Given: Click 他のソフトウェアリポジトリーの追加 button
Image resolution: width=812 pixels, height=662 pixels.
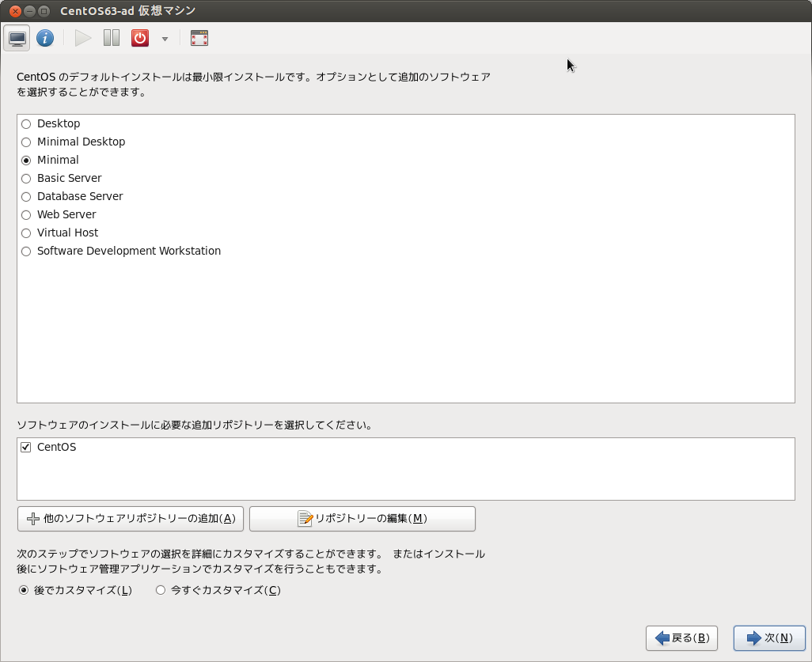Looking at the screenshot, I should pyautogui.click(x=130, y=519).
